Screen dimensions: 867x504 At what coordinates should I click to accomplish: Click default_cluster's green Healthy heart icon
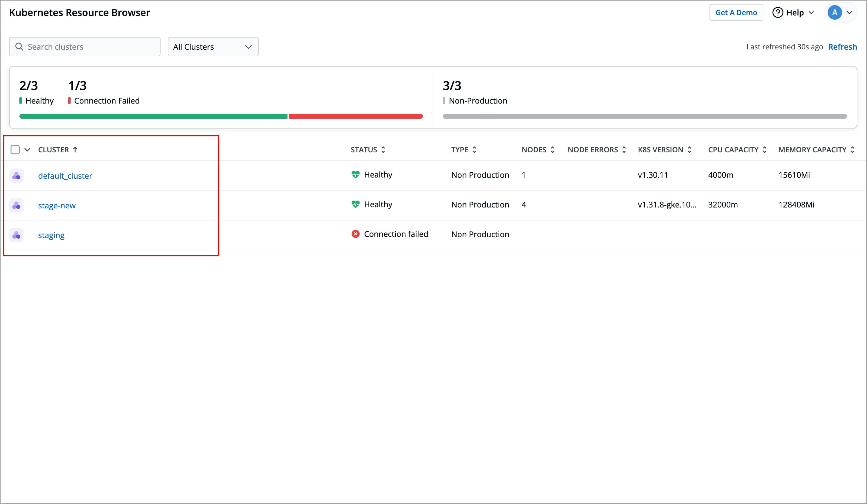pyautogui.click(x=355, y=175)
